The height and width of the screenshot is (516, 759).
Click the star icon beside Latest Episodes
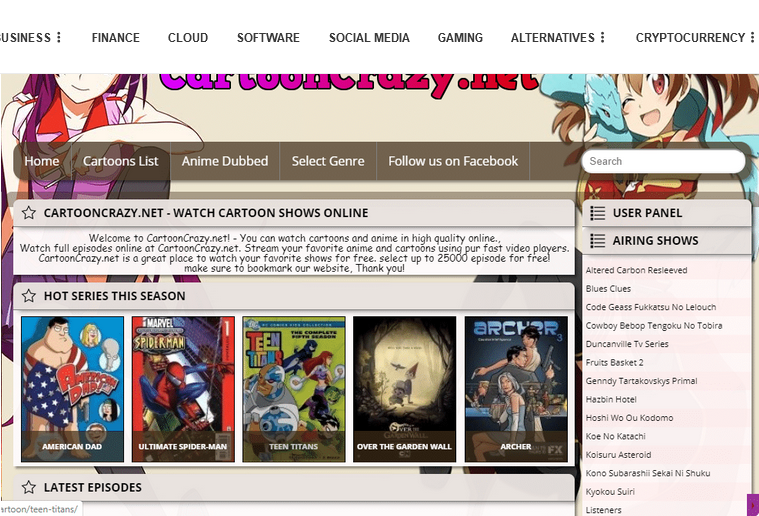29,487
